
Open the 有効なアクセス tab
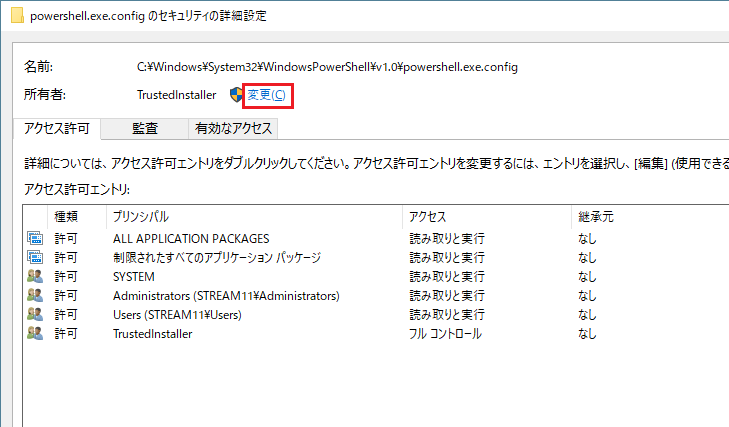click(x=233, y=129)
